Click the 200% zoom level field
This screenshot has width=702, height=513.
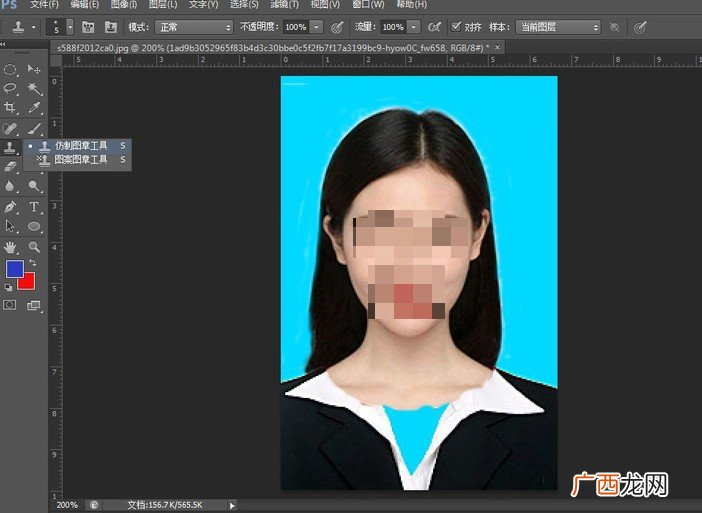67,505
